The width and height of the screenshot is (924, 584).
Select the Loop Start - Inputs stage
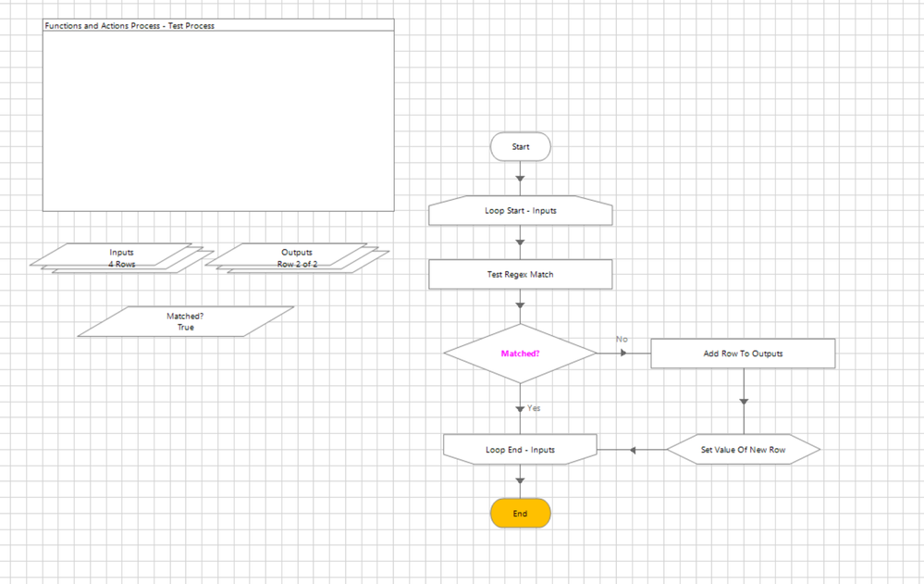[521, 211]
